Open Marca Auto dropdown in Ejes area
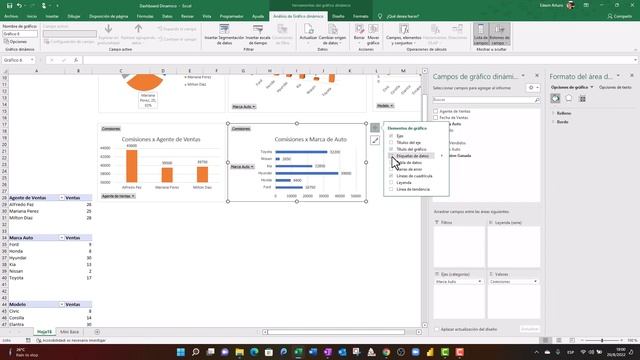640x360 pixels. pos(480,282)
